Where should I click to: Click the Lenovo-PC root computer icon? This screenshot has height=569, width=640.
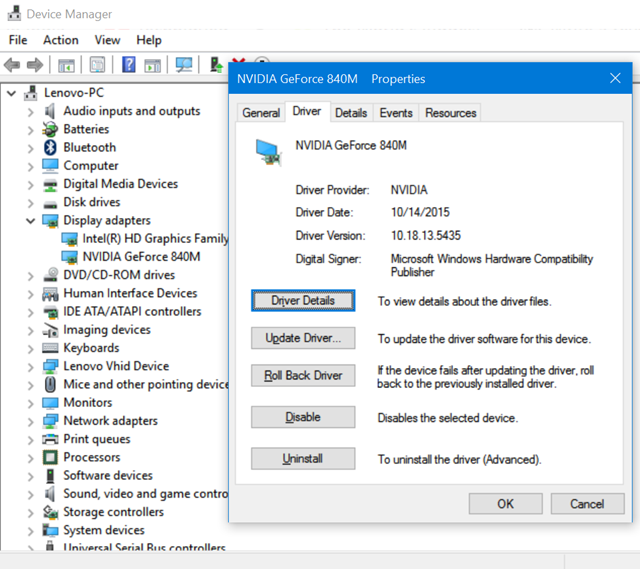pyautogui.click(x=31, y=93)
